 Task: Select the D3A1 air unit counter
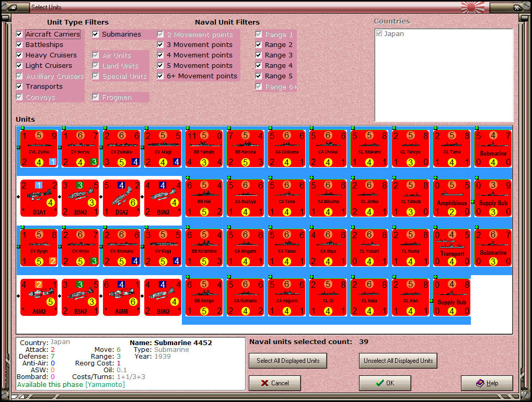(x=39, y=198)
